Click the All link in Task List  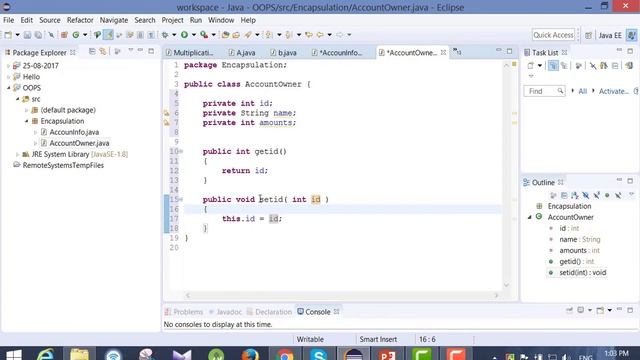(582, 91)
